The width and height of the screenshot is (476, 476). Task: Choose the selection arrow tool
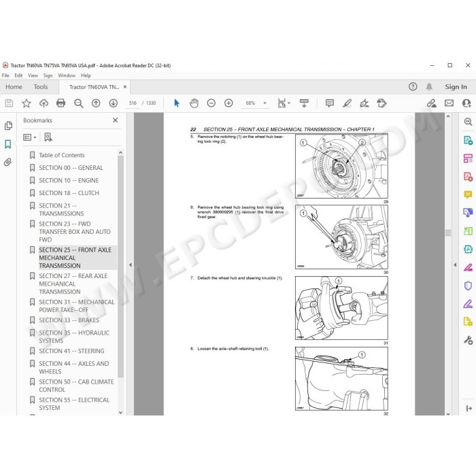coord(176,103)
